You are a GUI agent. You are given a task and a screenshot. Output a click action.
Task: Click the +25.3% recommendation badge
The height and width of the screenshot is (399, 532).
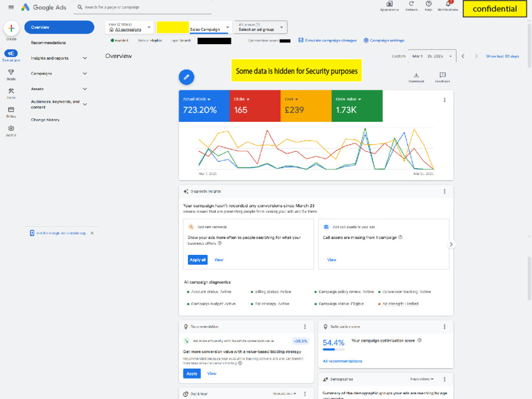[300, 341]
